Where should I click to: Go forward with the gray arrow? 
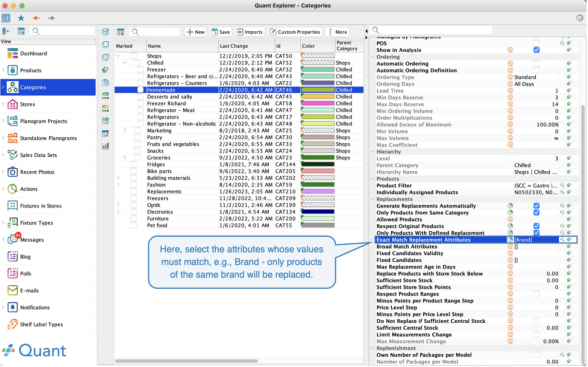[x=51, y=18]
